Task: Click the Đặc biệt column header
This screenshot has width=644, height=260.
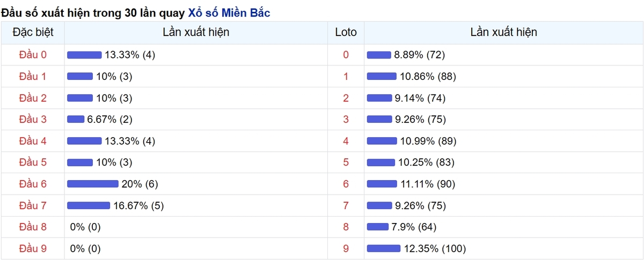Action: [x=33, y=32]
